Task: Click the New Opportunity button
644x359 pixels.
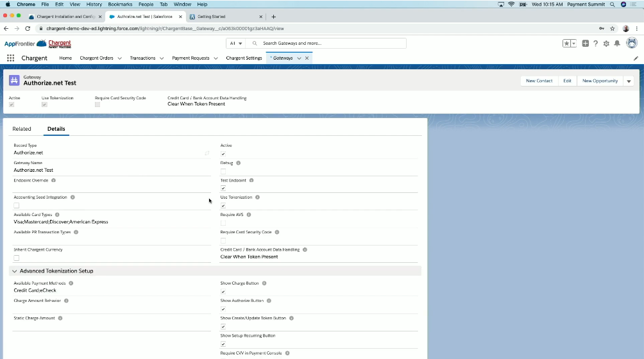Action: click(x=600, y=81)
